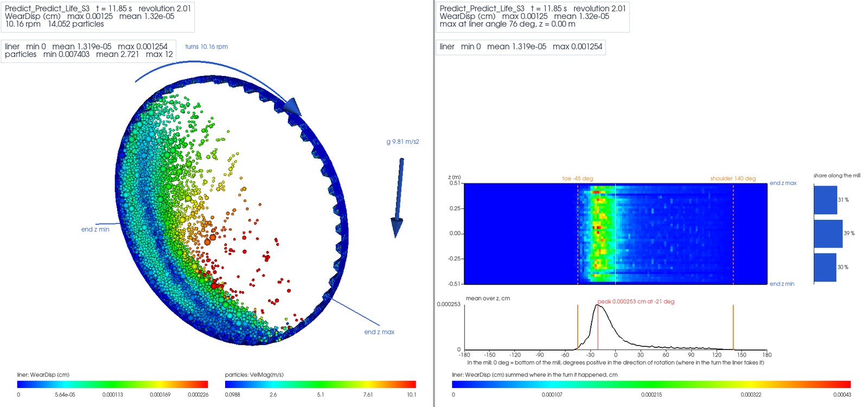This screenshot has width=868, height=407.
Task: Click the "z (m)" axis label
Action: [x=455, y=177]
